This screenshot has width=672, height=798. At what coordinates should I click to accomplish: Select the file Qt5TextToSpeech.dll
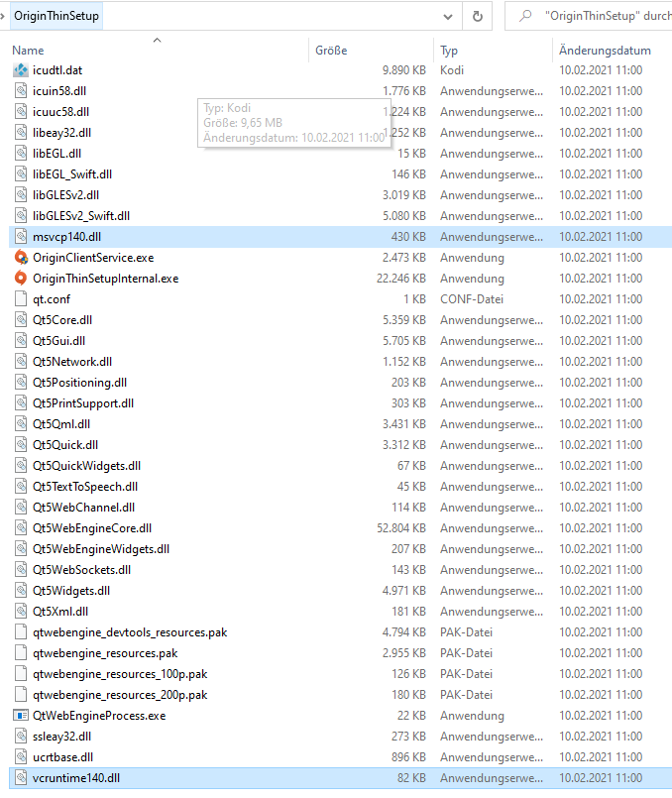[x=85, y=487]
